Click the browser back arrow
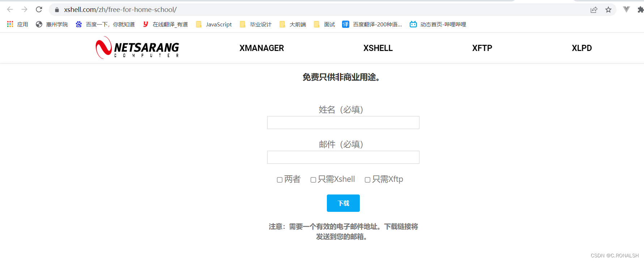Viewport: 644px width, 261px height. 10,9
